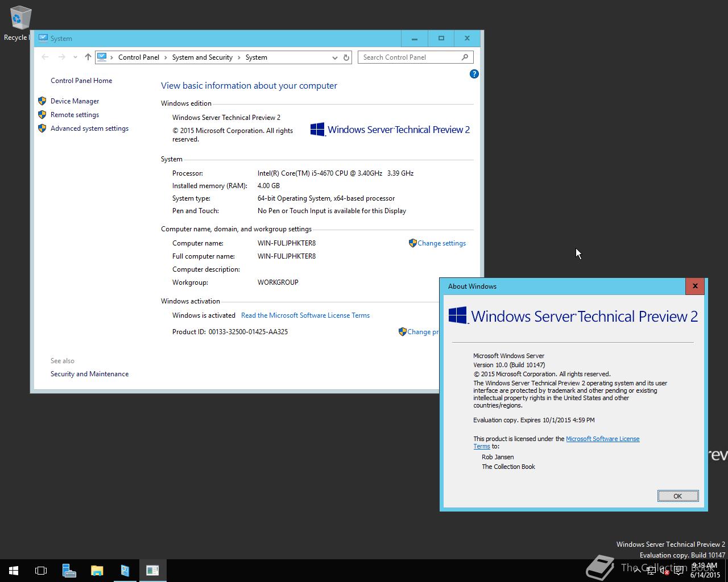Click 'Windows is activated' text
This screenshot has width=728, height=582.
[x=204, y=315]
